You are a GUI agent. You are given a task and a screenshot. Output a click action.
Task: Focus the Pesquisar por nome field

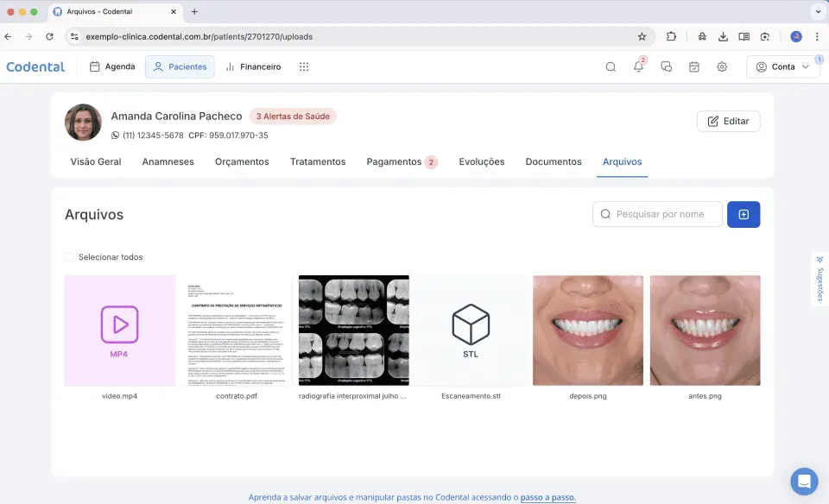click(x=657, y=214)
